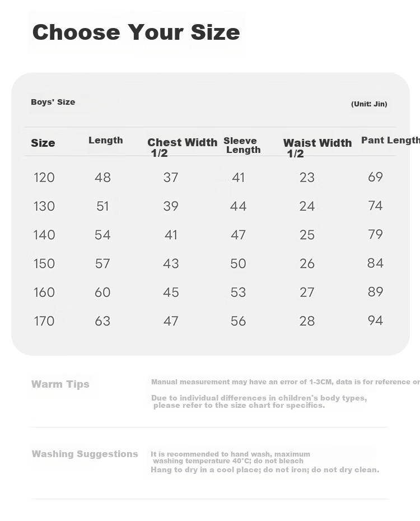Click the Warm Tips heading
Image resolution: width=420 pixels, height=521 pixels.
click(60, 384)
